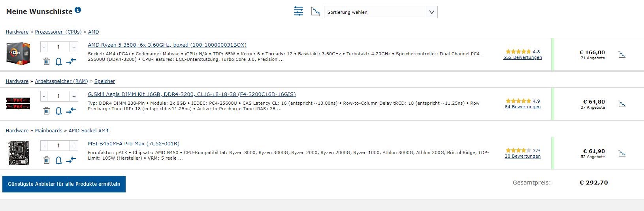Show wishlist price history chart icon

pyautogui.click(x=316, y=11)
